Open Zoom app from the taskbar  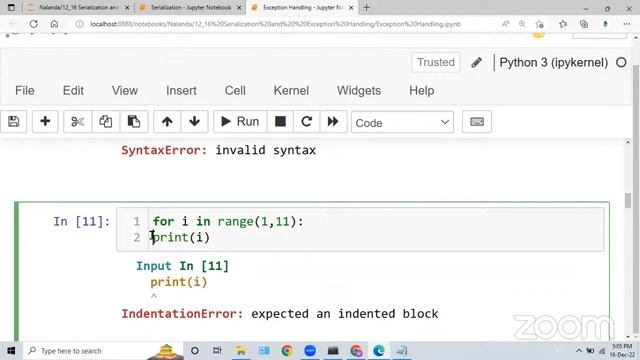click(310, 351)
